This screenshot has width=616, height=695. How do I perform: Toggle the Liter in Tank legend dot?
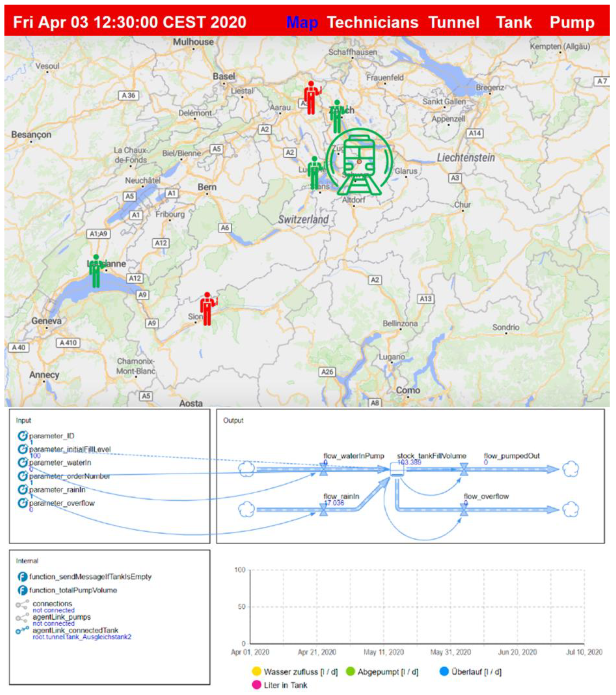pos(256,685)
